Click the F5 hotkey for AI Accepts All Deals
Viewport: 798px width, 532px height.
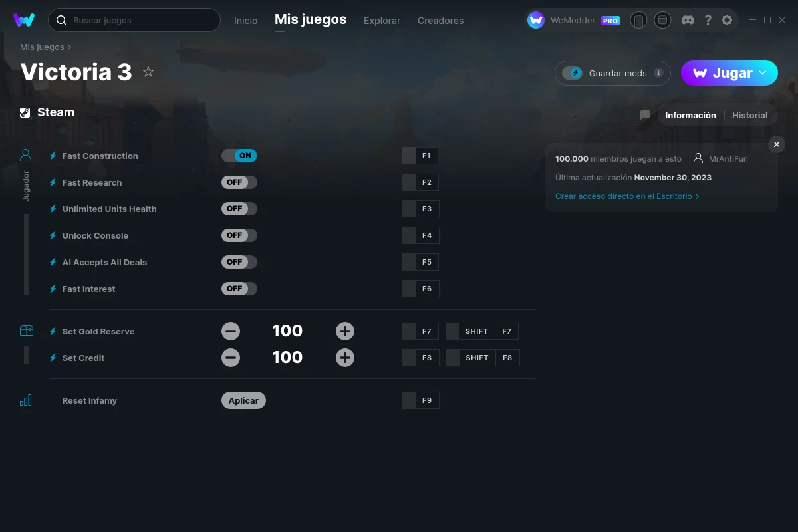click(x=421, y=262)
